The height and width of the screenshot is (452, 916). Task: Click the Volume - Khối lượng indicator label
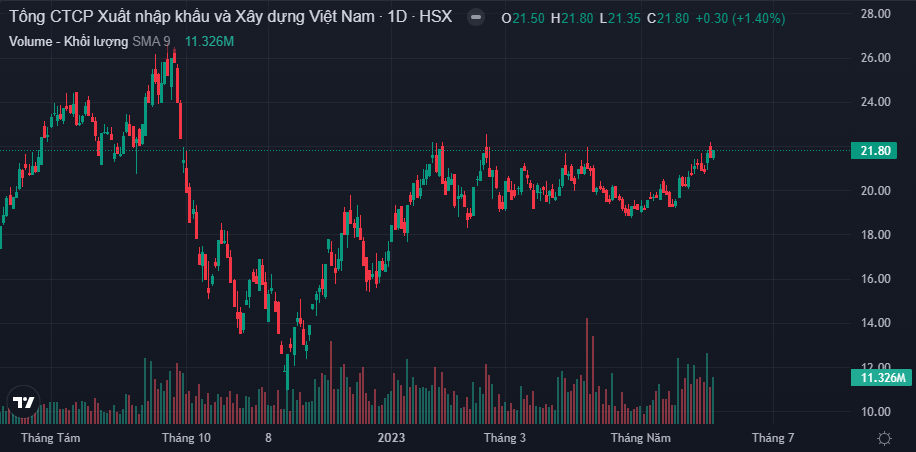point(69,41)
